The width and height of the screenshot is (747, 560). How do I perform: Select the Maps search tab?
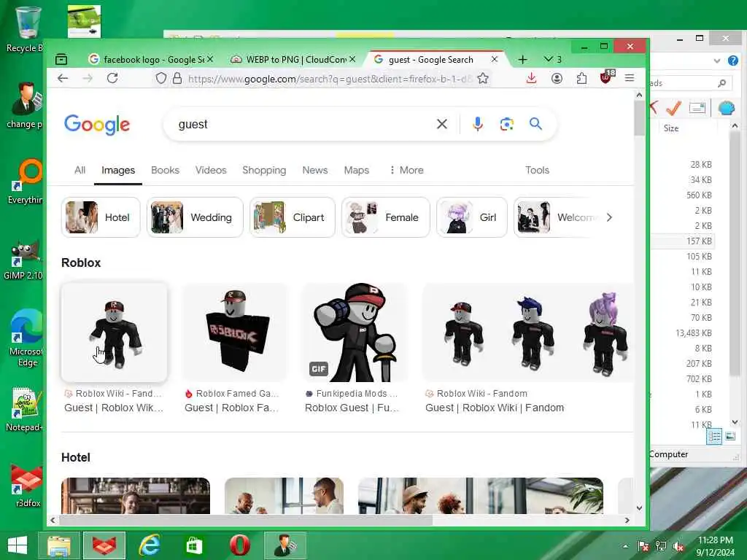point(356,170)
